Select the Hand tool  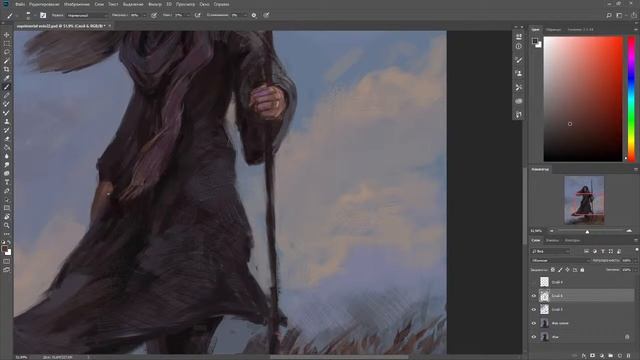click(7, 216)
